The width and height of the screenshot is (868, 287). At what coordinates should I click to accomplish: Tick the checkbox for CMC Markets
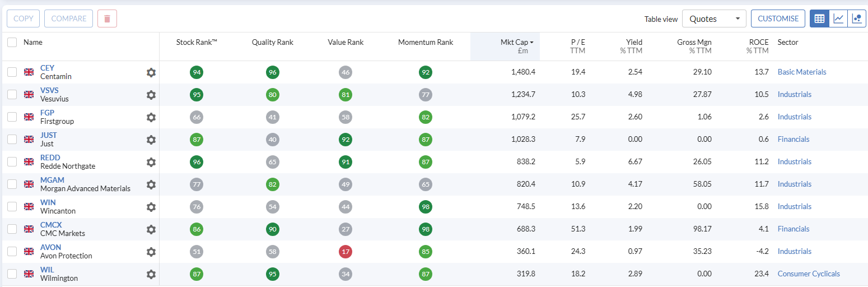[12, 229]
